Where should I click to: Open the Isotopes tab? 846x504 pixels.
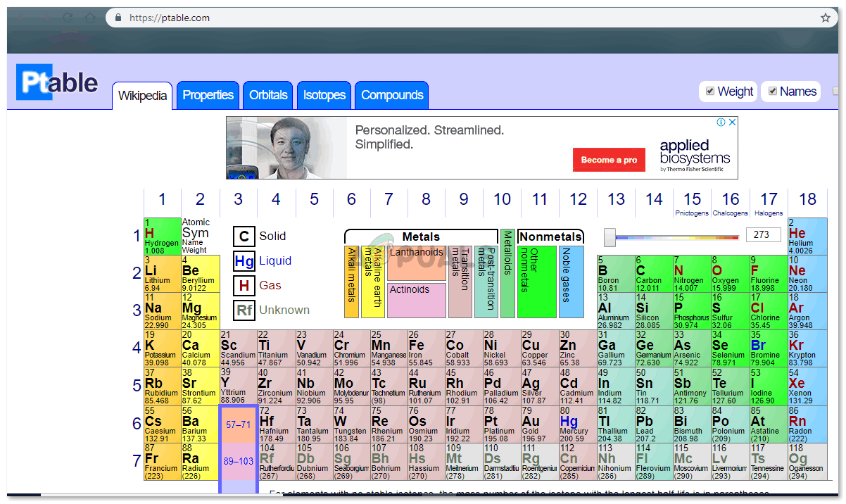coord(324,96)
